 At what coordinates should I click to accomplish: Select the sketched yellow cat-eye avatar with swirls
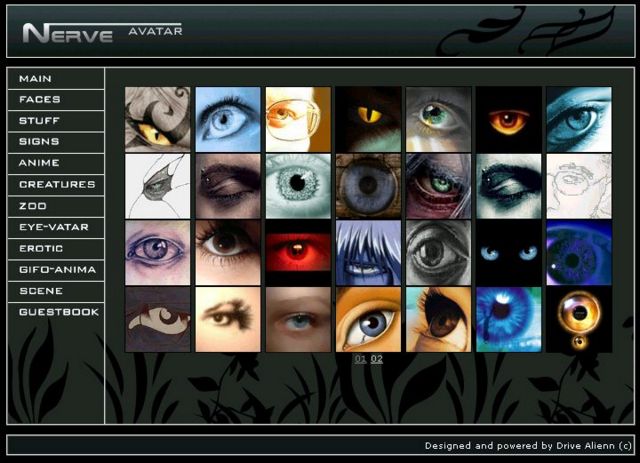[x=158, y=119]
